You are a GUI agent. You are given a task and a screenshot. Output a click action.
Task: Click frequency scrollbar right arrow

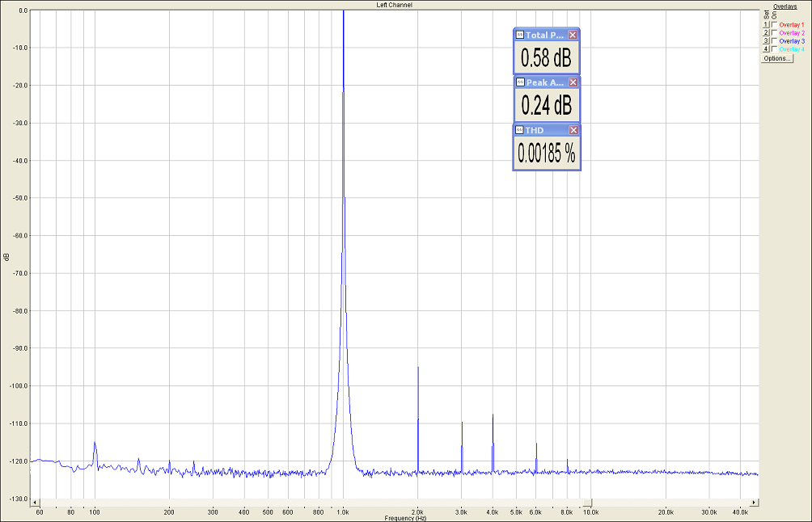point(755,503)
